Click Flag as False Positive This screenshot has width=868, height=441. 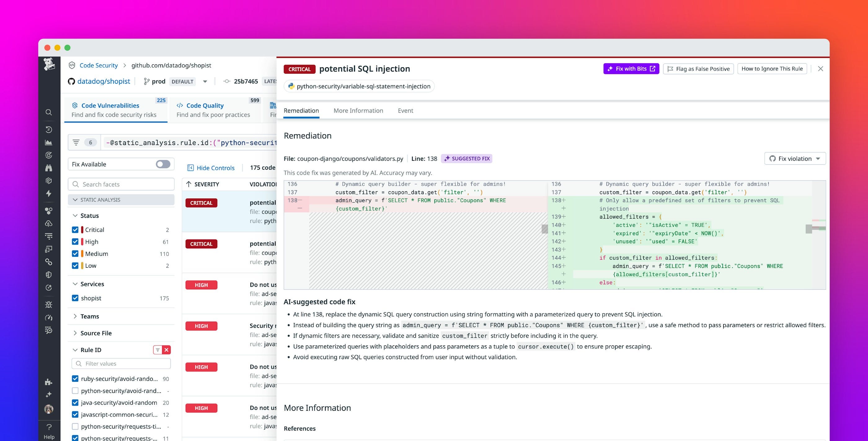click(698, 69)
